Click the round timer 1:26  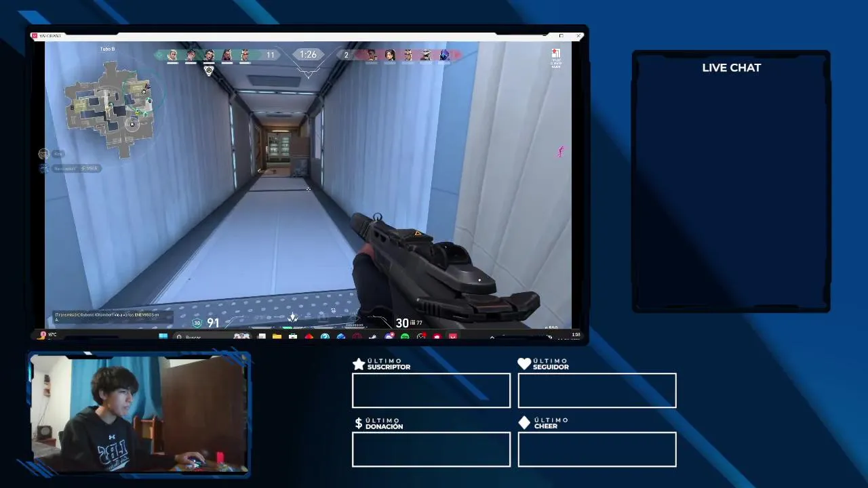(308, 54)
